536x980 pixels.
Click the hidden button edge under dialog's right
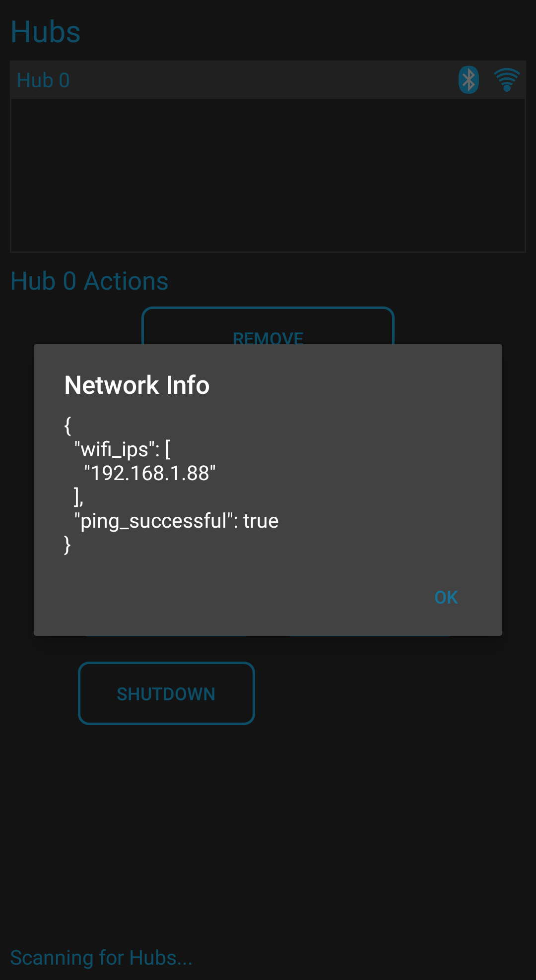(x=370, y=636)
